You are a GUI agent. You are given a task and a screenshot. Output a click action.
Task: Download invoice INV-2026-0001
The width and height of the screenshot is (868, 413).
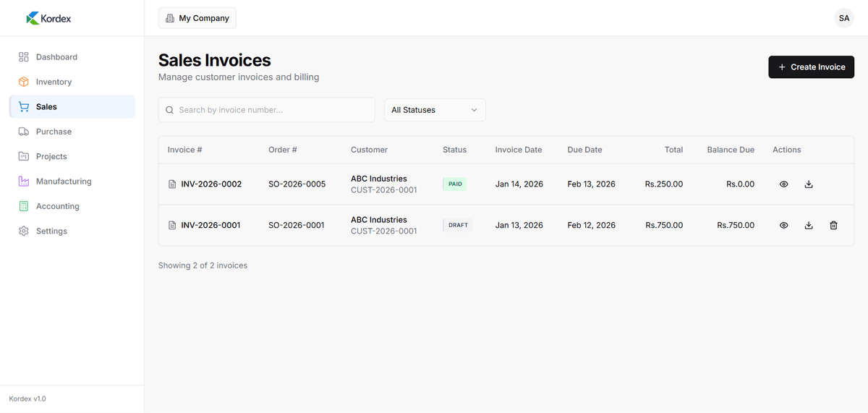coord(809,226)
